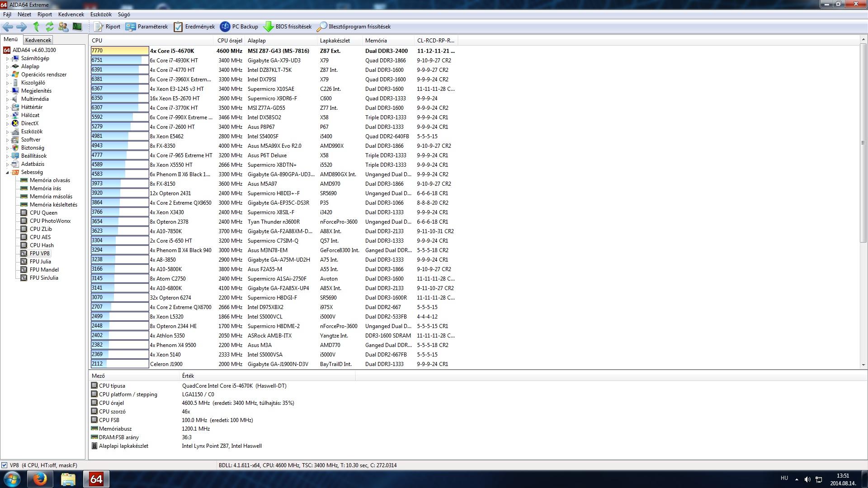The height and width of the screenshot is (488, 868).
Task: Sort by the Memória column header
Action: [x=388, y=41]
